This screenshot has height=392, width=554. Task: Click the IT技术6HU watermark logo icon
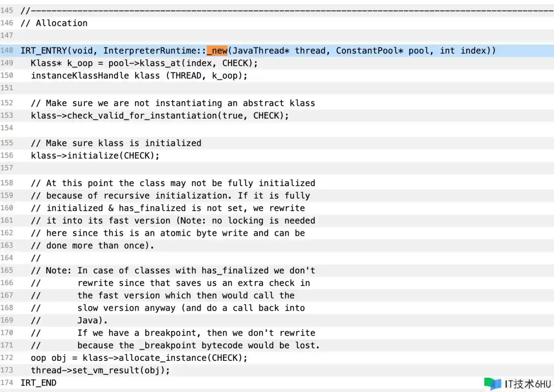coord(493,383)
